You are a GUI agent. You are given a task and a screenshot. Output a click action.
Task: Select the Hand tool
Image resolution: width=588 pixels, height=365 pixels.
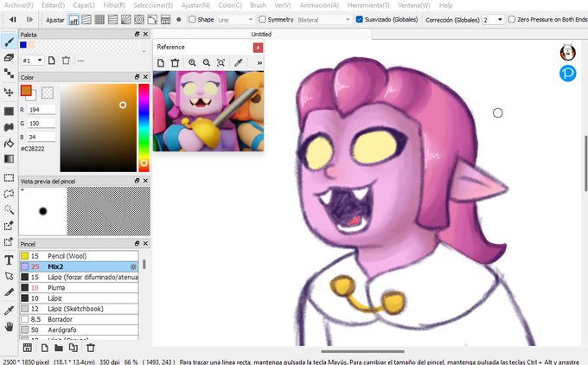(9, 326)
